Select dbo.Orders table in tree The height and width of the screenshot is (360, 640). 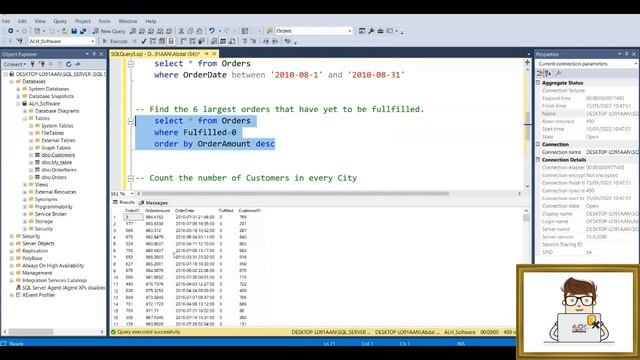pos(54,177)
